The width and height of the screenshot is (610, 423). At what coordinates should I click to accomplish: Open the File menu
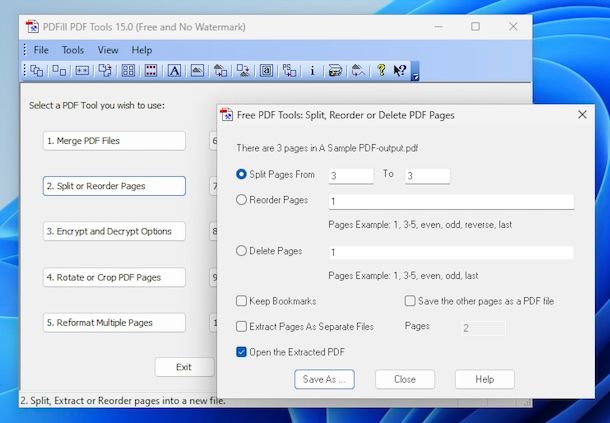(41, 50)
